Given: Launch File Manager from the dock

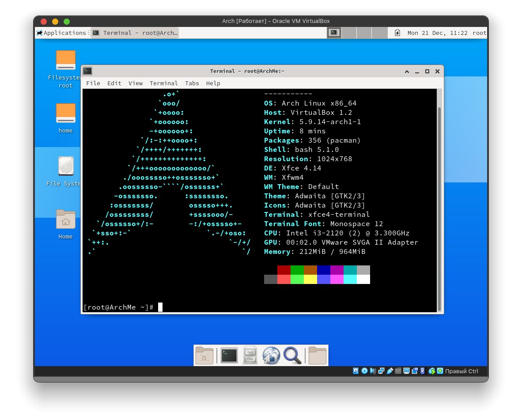Looking at the screenshot, I should pyautogui.click(x=250, y=356).
